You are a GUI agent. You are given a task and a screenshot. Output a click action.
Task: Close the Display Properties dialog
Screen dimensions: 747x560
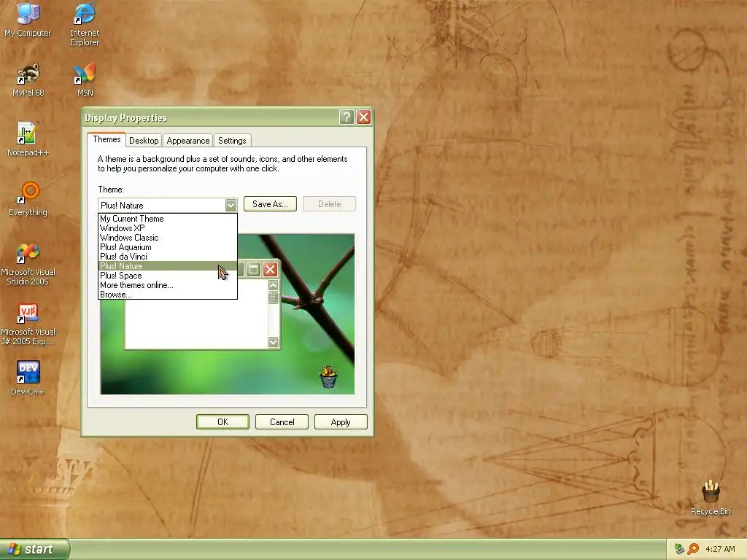363,117
